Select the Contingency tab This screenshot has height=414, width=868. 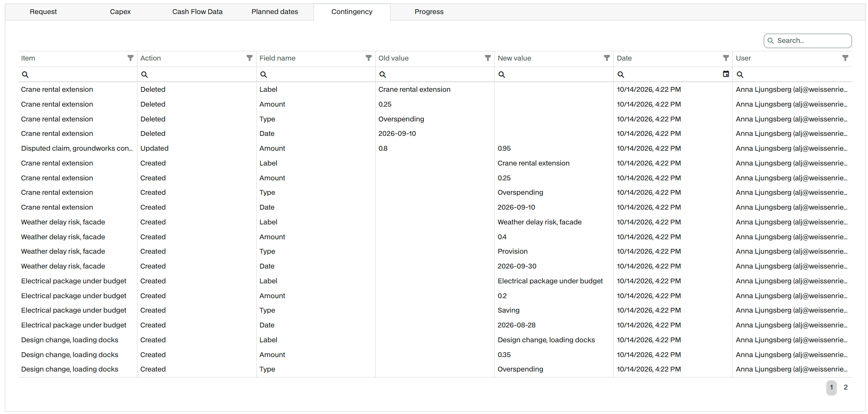tap(352, 12)
